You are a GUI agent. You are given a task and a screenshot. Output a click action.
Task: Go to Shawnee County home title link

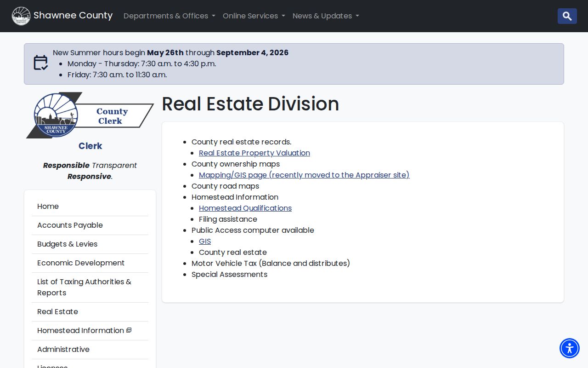73,16
